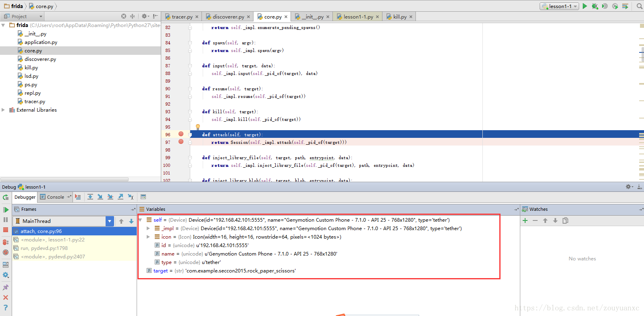This screenshot has height=316, width=644.
Task: Stop the debug session with the red square
Action: pos(6,230)
